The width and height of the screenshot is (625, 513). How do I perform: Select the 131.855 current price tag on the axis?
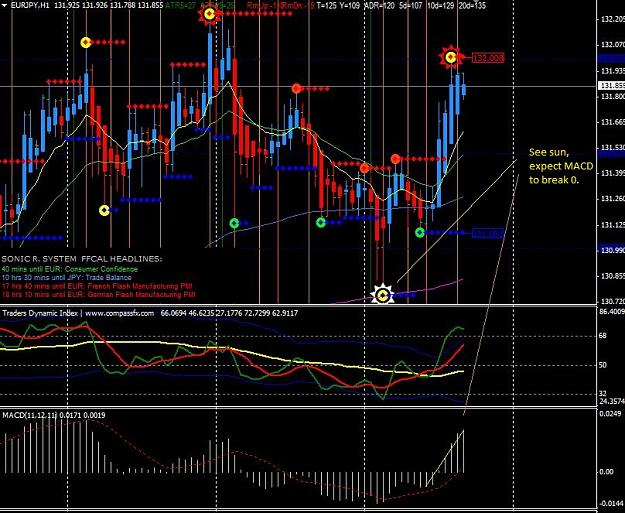[612, 85]
